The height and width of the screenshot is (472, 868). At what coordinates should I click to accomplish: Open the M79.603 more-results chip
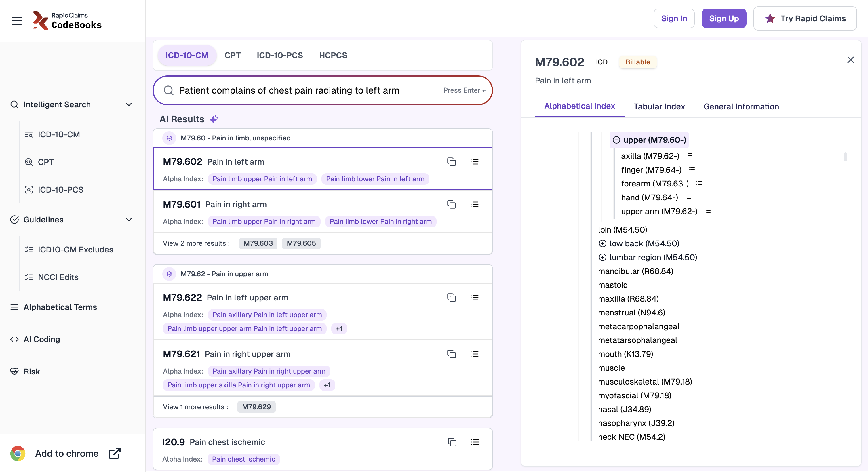258,243
